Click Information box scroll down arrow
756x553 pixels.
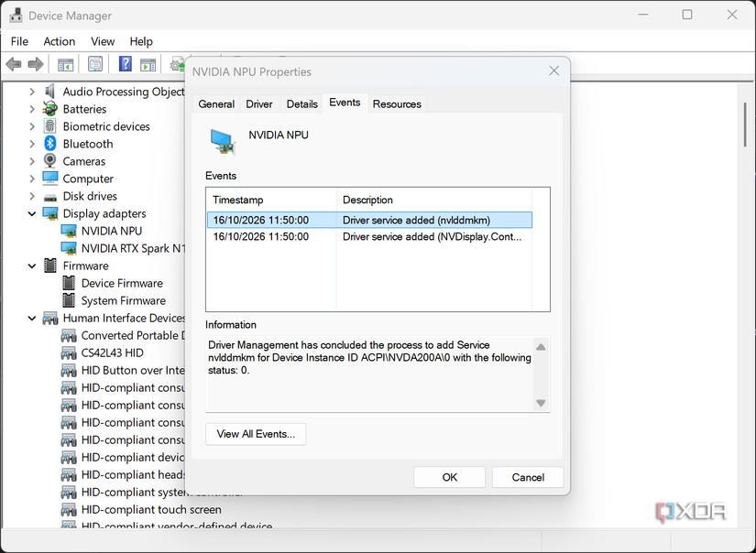pyautogui.click(x=541, y=403)
